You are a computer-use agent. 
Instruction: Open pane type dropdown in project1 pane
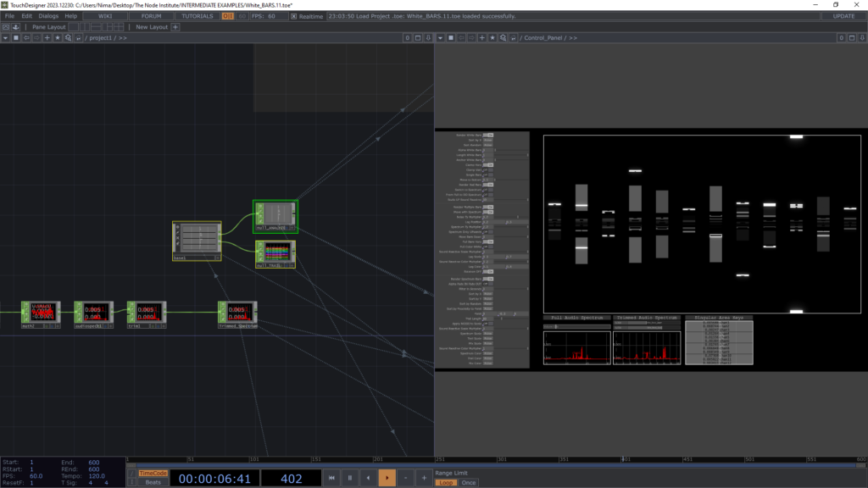coord(6,38)
